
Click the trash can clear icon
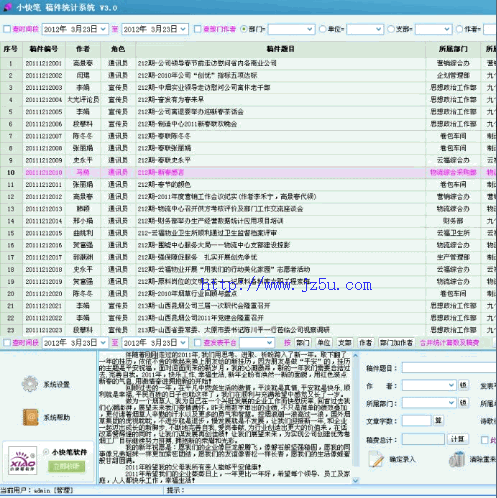[x=457, y=459]
